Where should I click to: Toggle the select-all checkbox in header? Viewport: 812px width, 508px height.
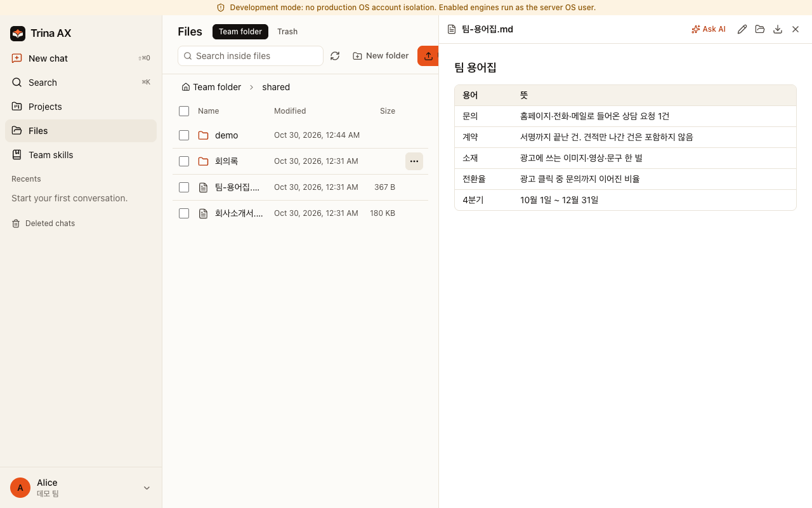click(184, 111)
